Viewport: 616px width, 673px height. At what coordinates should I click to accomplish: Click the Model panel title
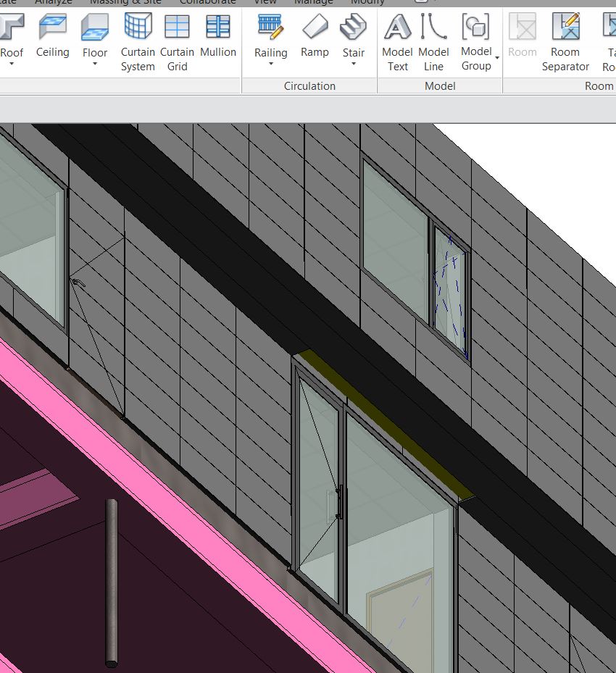click(440, 85)
